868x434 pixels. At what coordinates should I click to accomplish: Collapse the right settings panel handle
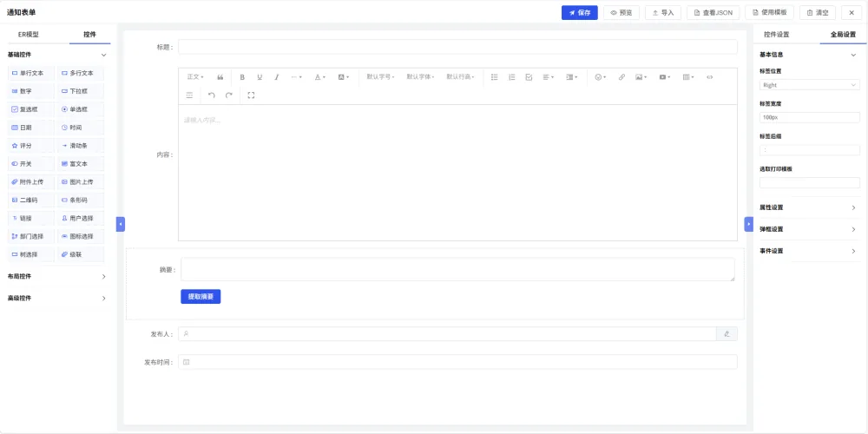point(748,224)
